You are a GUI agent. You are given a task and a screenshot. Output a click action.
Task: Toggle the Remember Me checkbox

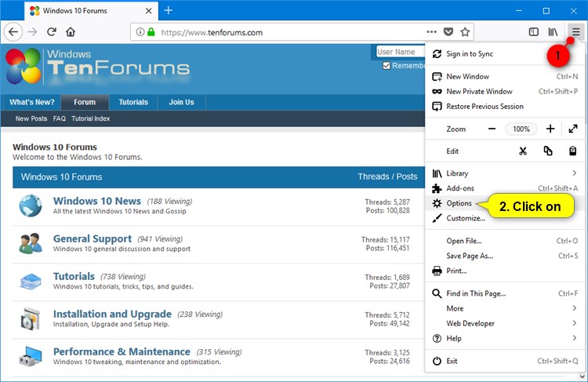(x=387, y=66)
